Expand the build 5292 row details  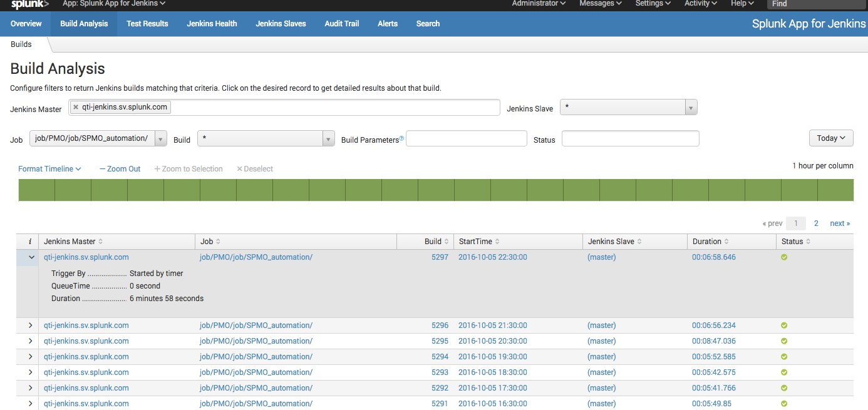pyautogui.click(x=30, y=388)
